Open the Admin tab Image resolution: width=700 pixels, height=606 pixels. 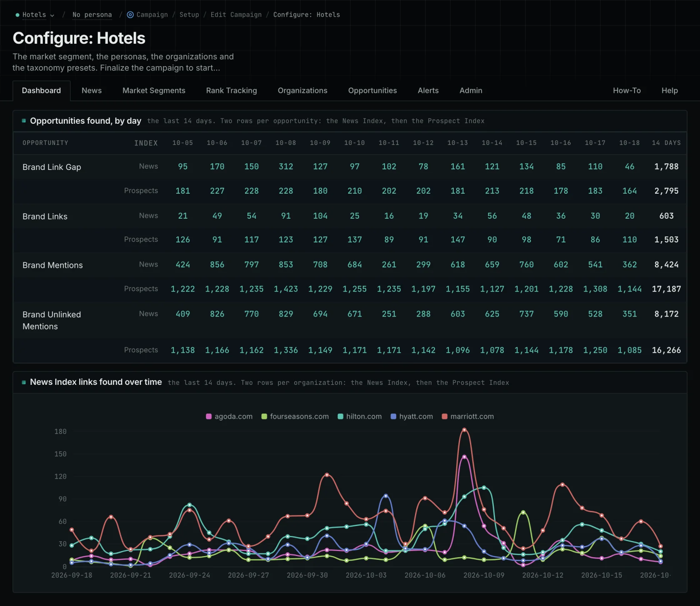pos(471,90)
